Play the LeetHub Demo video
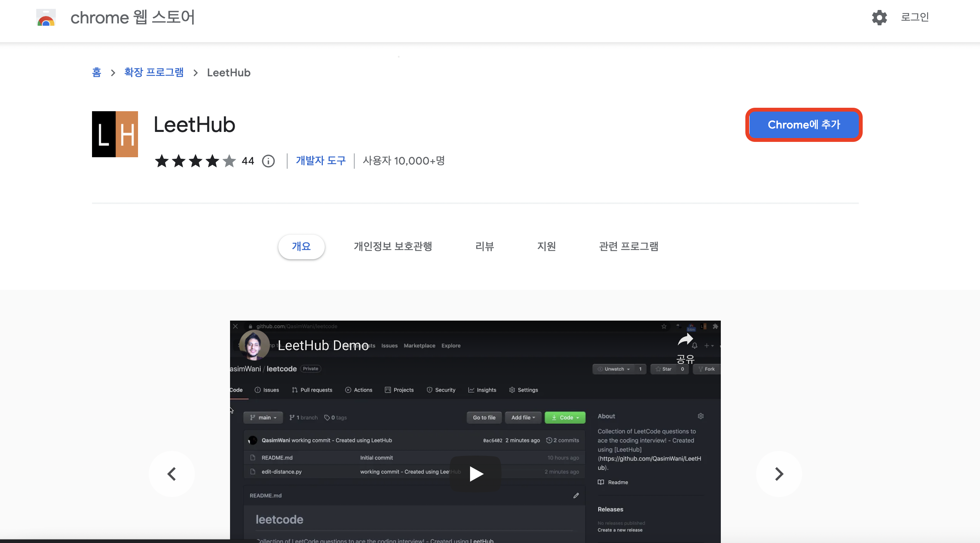The width and height of the screenshot is (980, 543). (475, 474)
